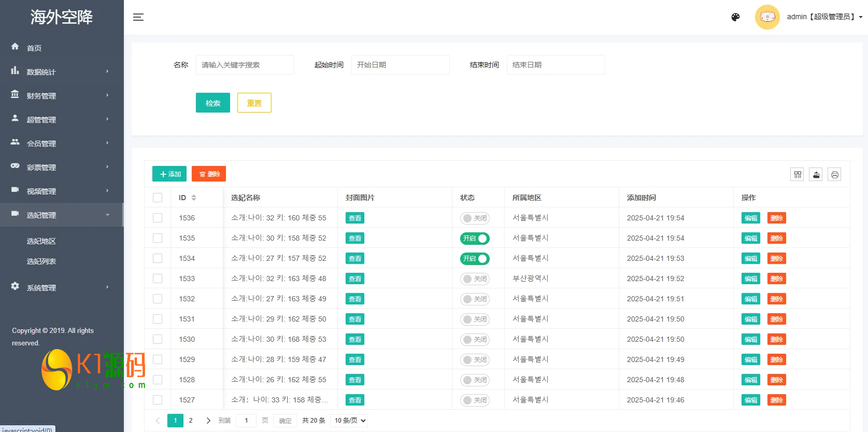Open the 选妃列表 submenu item
The image size is (868, 432).
click(x=41, y=261)
